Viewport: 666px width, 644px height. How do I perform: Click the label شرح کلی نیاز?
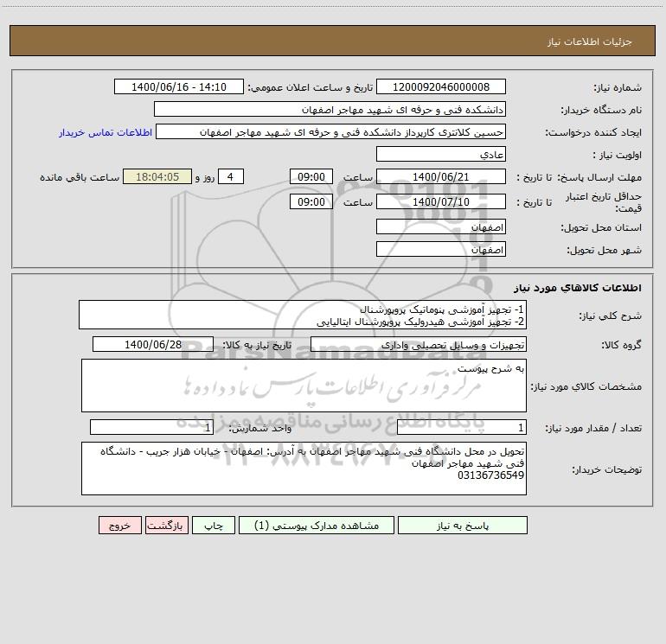(x=611, y=316)
